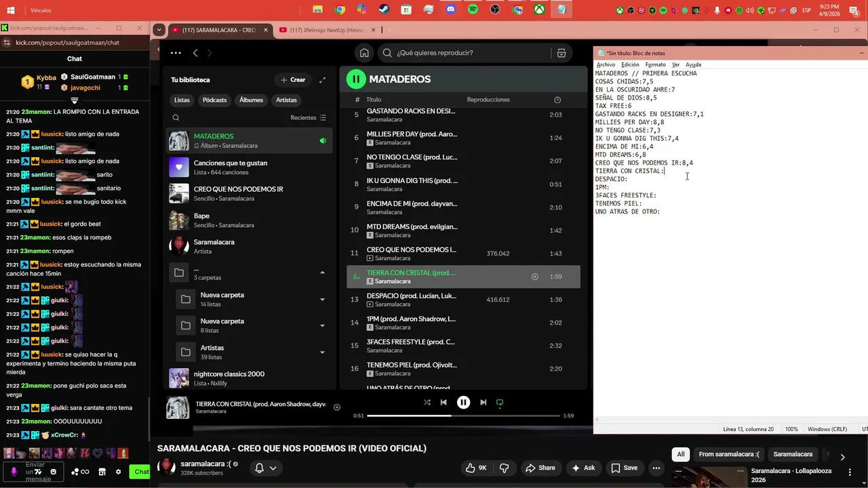Pause playback in the Spotify player bar

point(463,403)
